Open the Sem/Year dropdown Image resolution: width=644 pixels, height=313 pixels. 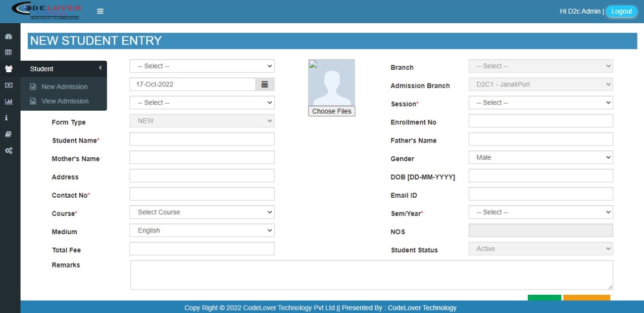540,212
